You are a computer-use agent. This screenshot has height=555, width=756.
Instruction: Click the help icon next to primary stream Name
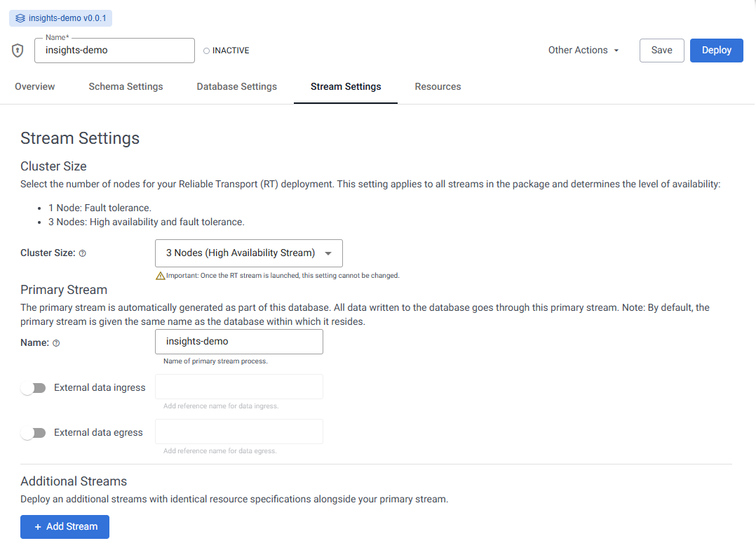(56, 343)
